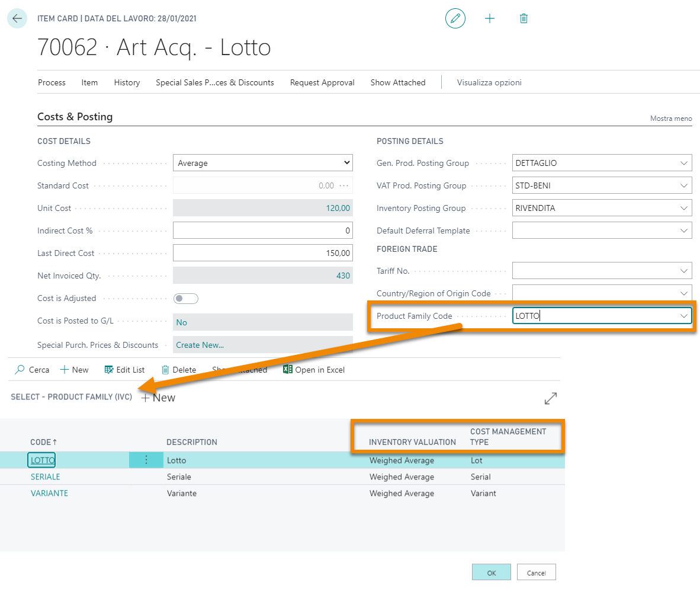Toggle the Cost is Adjusted switch
700x589 pixels.
(186, 298)
